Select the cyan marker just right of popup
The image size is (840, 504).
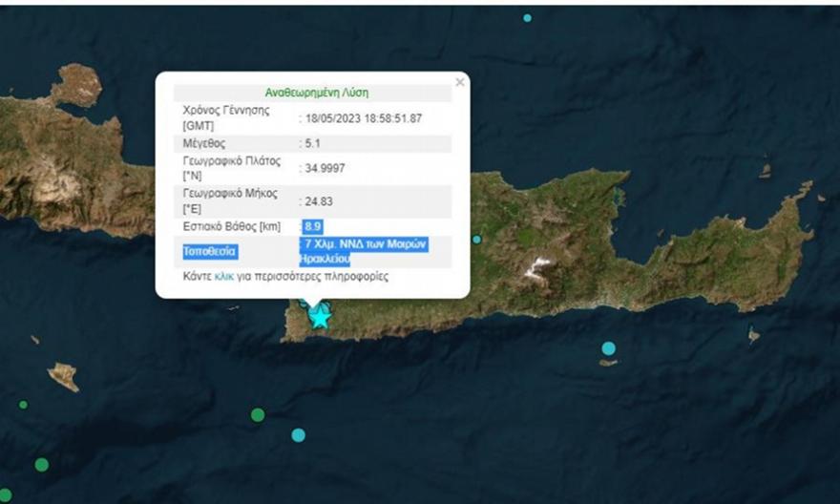tap(476, 240)
